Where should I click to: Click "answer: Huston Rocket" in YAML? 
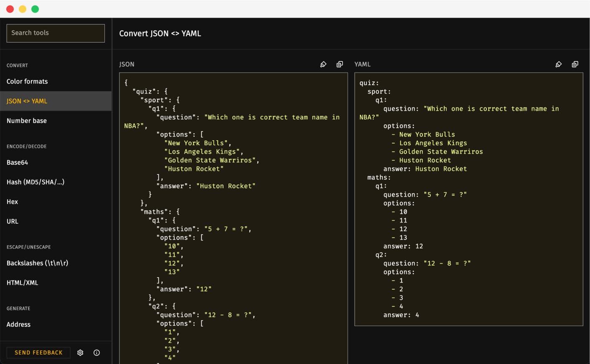click(425, 169)
